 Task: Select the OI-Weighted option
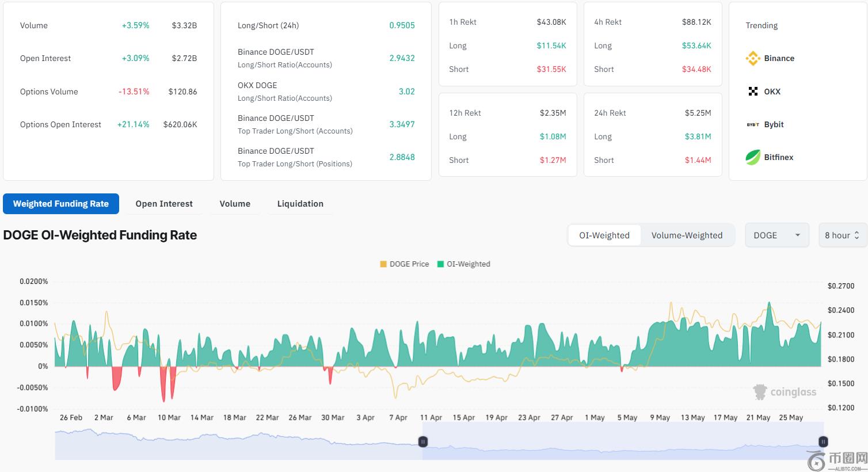(x=604, y=235)
